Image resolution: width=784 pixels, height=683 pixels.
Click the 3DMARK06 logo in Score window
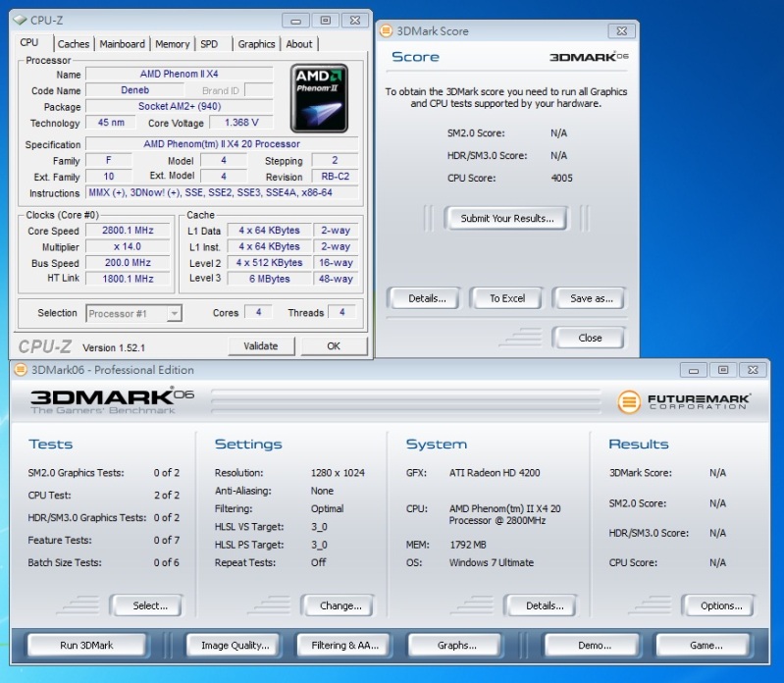tap(589, 57)
